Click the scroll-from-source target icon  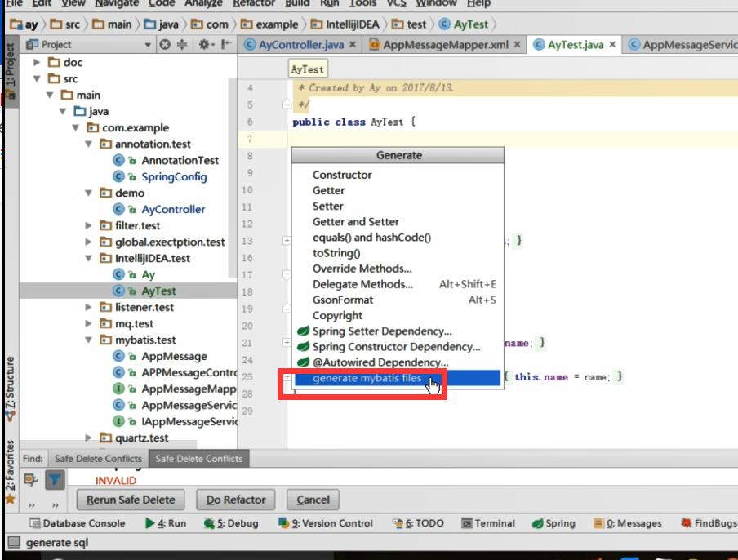click(x=165, y=45)
